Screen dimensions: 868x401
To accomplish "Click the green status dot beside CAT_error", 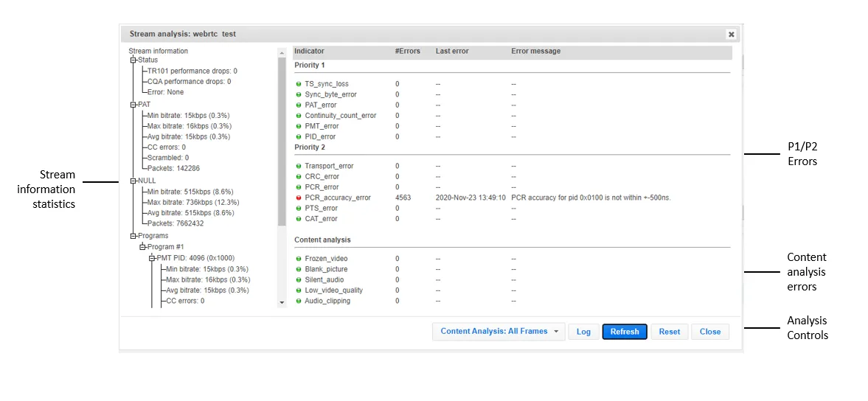I will 299,218.
